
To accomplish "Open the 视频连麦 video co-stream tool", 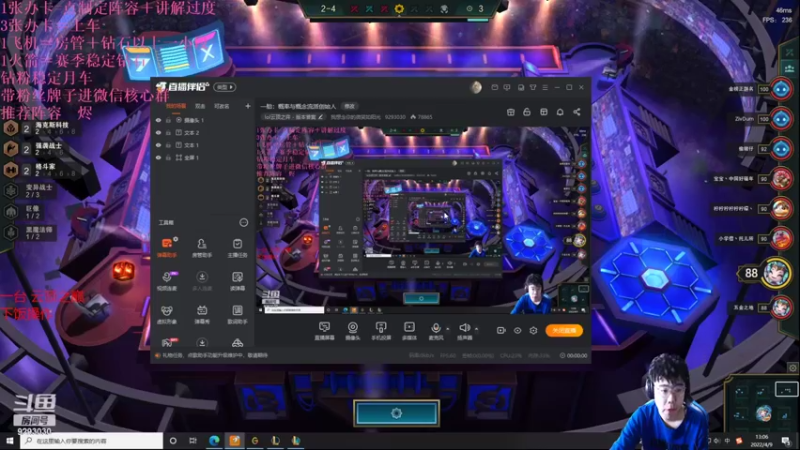I will (167, 281).
